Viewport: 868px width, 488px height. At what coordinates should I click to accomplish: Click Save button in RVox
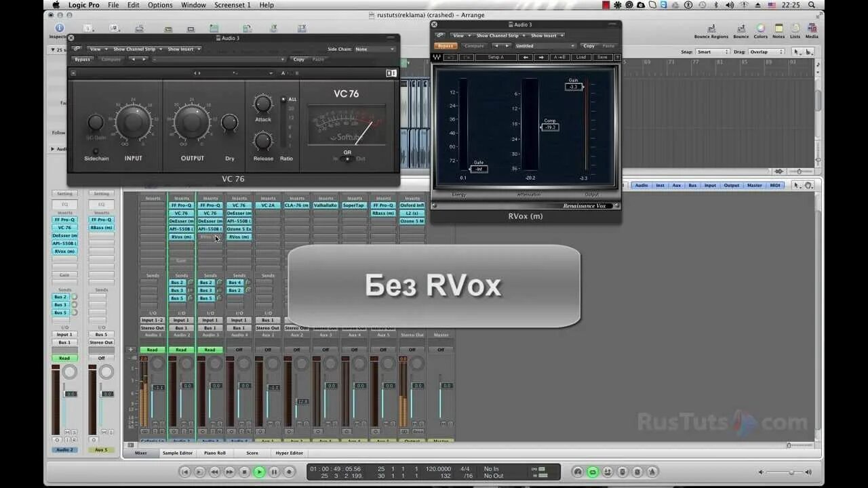[601, 57]
